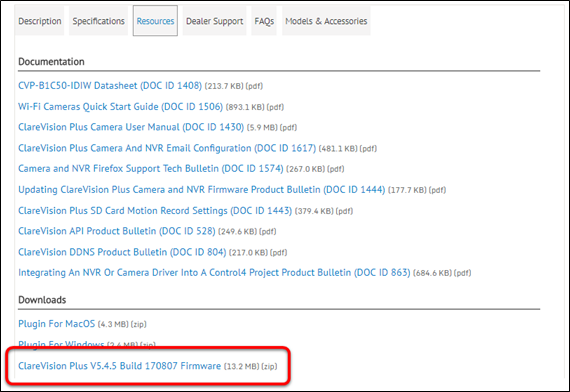570x392 pixels.
Task: Go to the FAQs tab
Action: pyautogui.click(x=264, y=21)
